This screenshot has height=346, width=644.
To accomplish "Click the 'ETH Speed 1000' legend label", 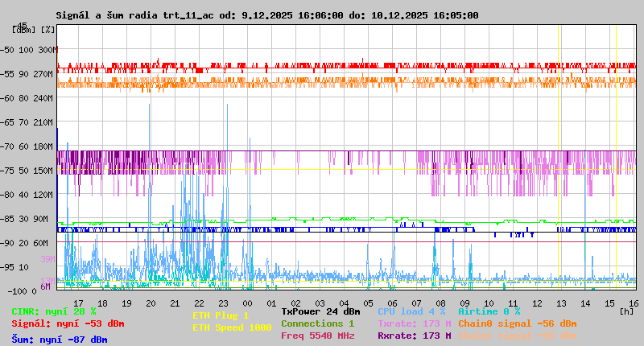I will [232, 327].
